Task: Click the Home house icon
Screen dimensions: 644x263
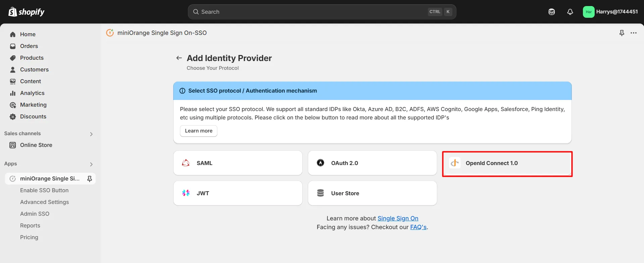Action: 13,34
